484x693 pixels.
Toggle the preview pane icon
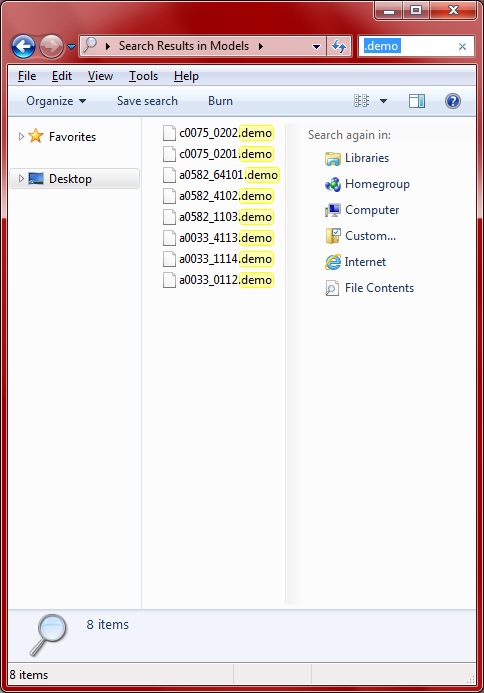[416, 101]
